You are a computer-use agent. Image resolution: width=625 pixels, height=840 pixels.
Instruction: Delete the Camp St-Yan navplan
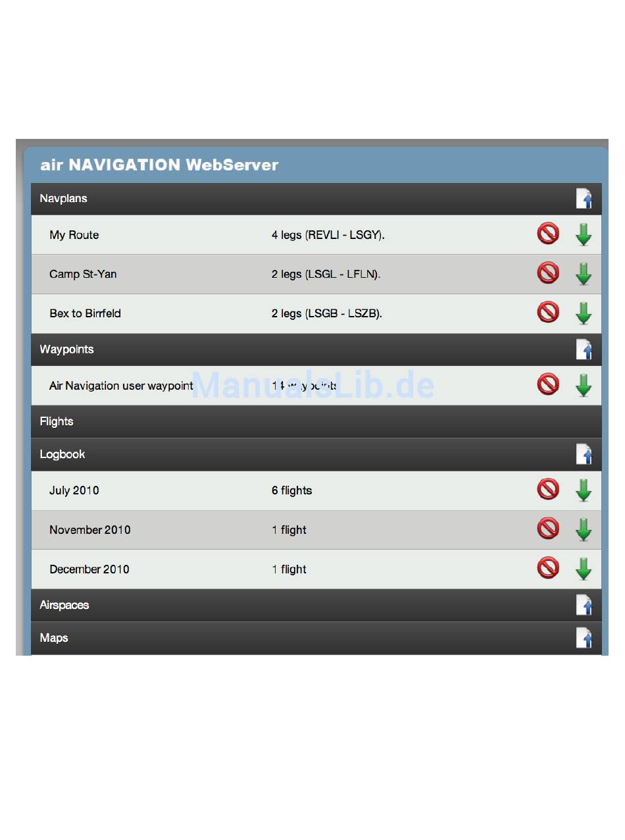(x=548, y=273)
